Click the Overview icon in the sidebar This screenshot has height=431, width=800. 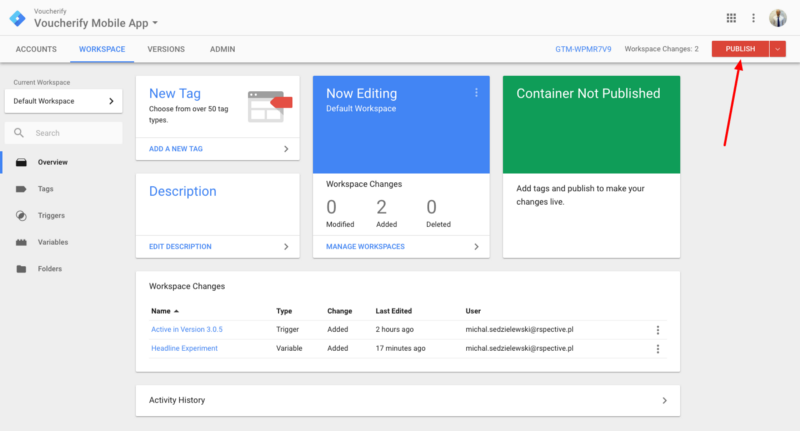21,162
